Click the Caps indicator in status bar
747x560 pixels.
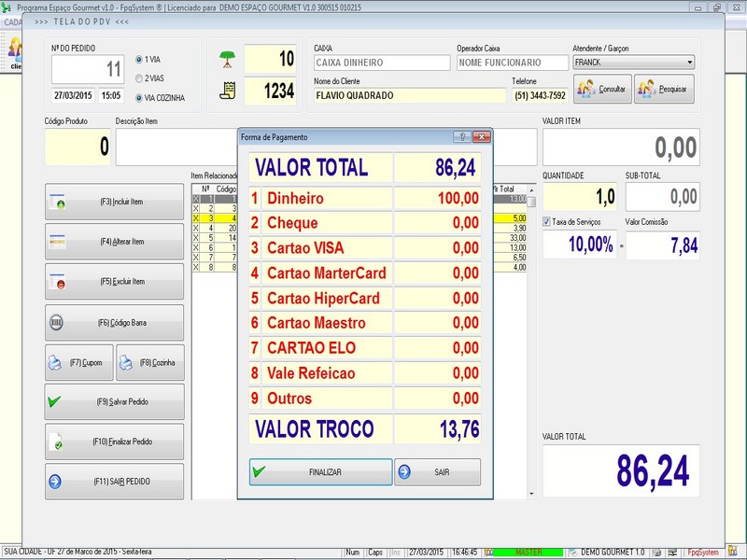click(375, 553)
